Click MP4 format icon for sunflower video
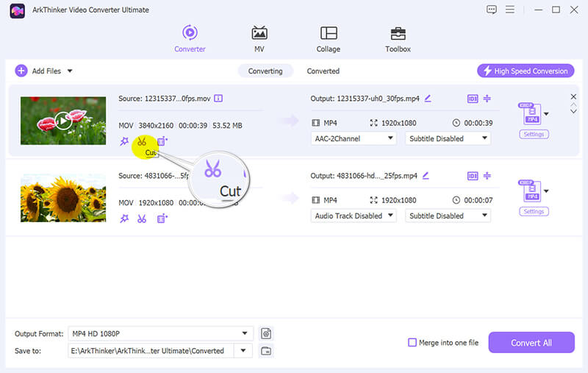Viewport: 588px width, 373px height. click(530, 191)
